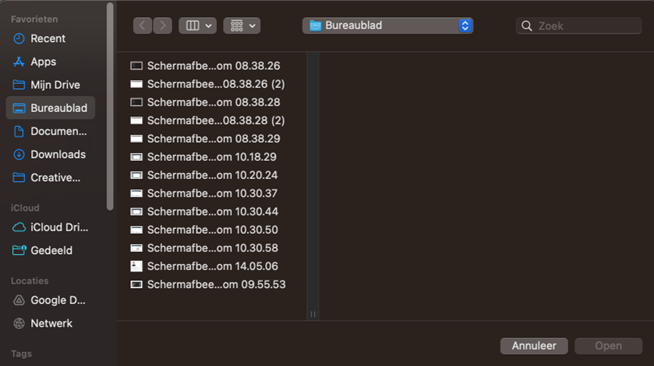This screenshot has height=366, width=654.
Task: Expand the column view mode dropdown
Action: coord(198,25)
